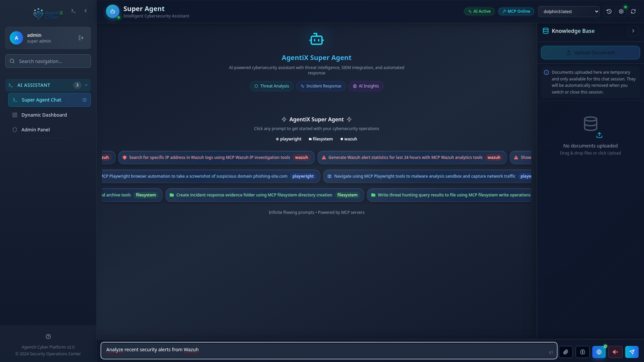Select the AI reasoning brain icon
Screen dimensions: 644x362
click(583, 352)
